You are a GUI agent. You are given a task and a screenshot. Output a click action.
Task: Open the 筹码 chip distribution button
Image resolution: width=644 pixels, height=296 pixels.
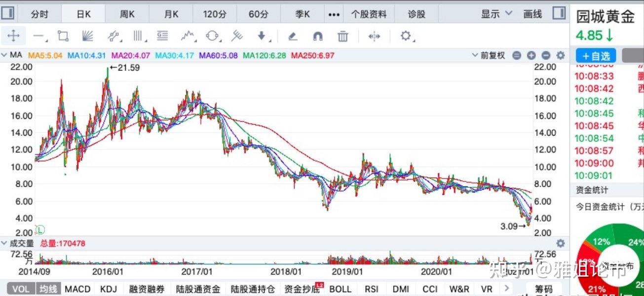point(543,289)
